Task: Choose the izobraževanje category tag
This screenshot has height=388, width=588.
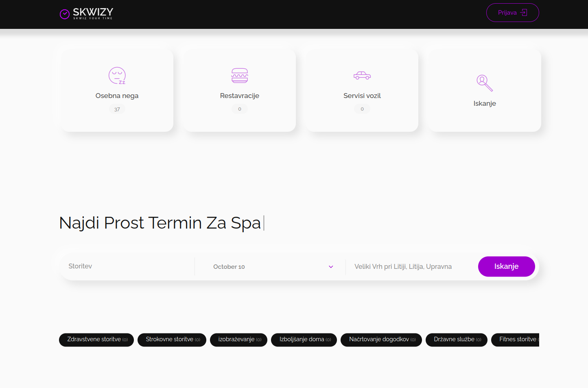Action: click(238, 340)
